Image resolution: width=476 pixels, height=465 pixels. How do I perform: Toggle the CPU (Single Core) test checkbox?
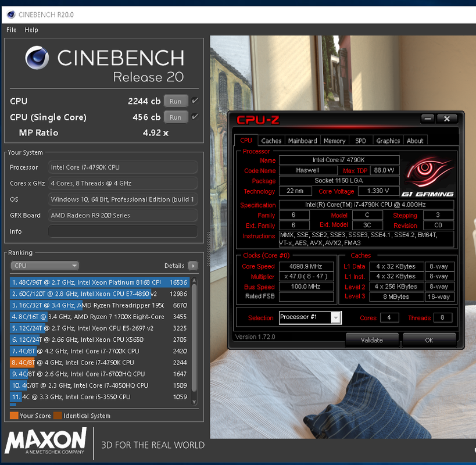pos(195,117)
